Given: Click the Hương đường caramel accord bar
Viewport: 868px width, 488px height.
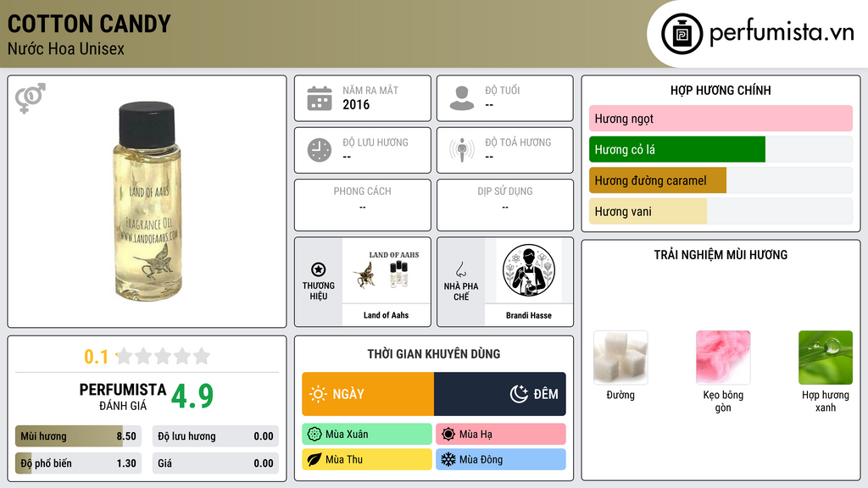Looking at the screenshot, I should coord(721,180).
